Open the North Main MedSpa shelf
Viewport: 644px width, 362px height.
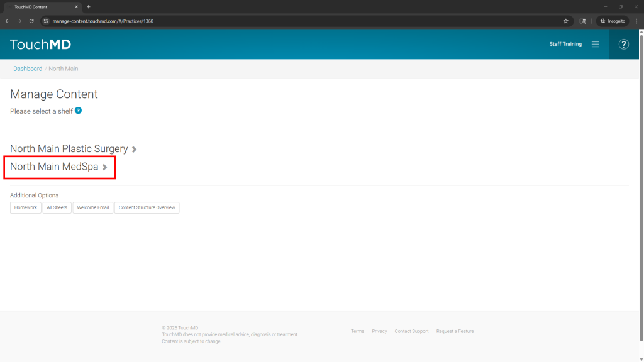[x=54, y=166]
